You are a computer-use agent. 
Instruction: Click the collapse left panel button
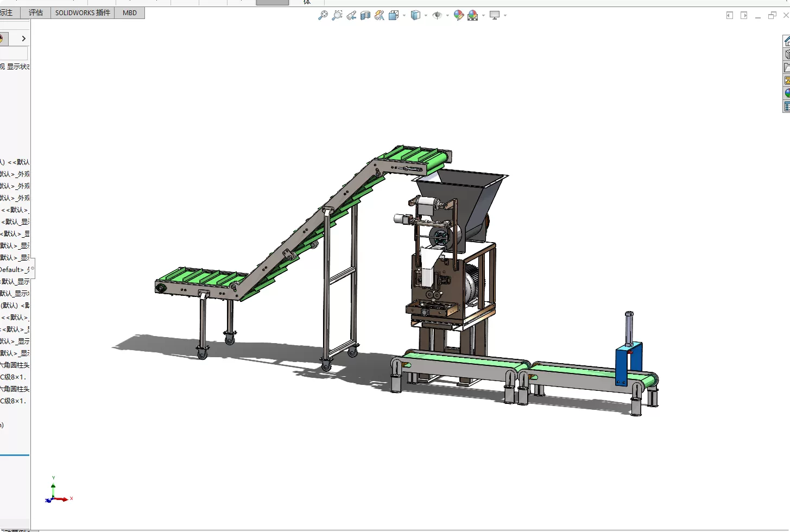[729, 15]
